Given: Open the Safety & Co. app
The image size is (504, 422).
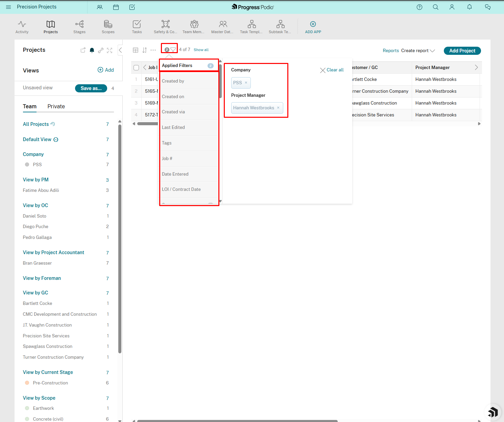Looking at the screenshot, I should [x=165, y=27].
